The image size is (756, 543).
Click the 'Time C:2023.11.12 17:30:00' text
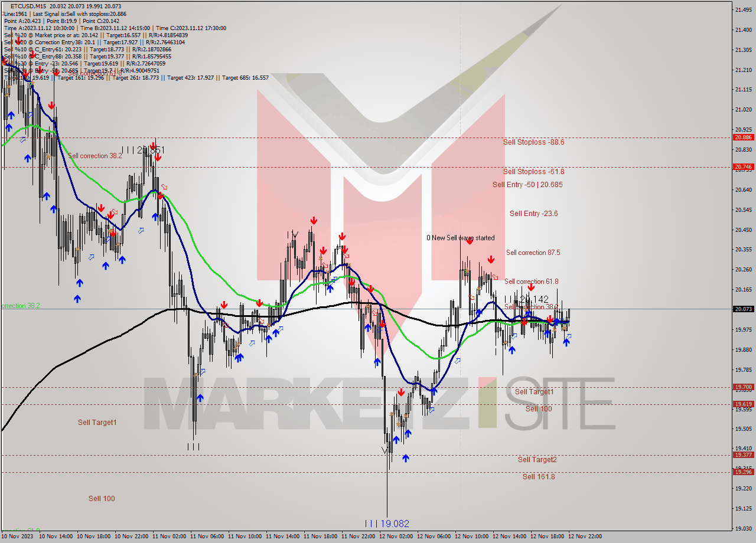191,28
